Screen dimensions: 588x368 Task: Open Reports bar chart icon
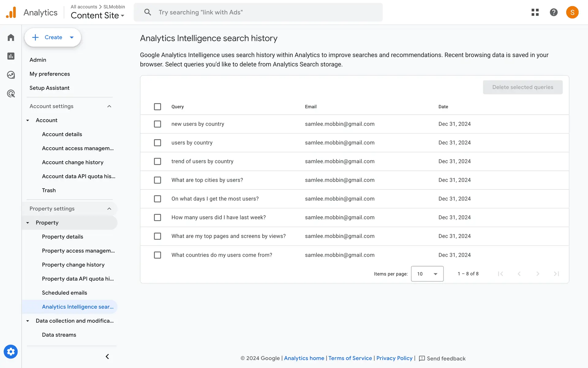point(11,56)
